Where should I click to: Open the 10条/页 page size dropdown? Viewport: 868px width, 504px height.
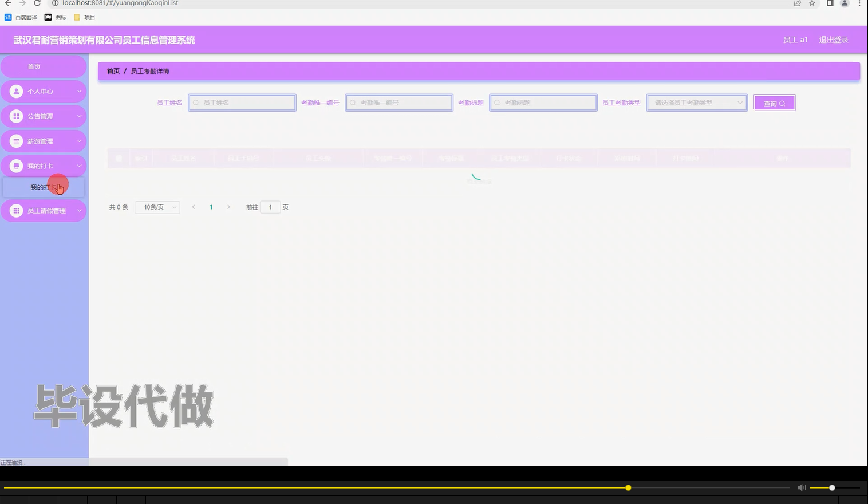point(157,207)
